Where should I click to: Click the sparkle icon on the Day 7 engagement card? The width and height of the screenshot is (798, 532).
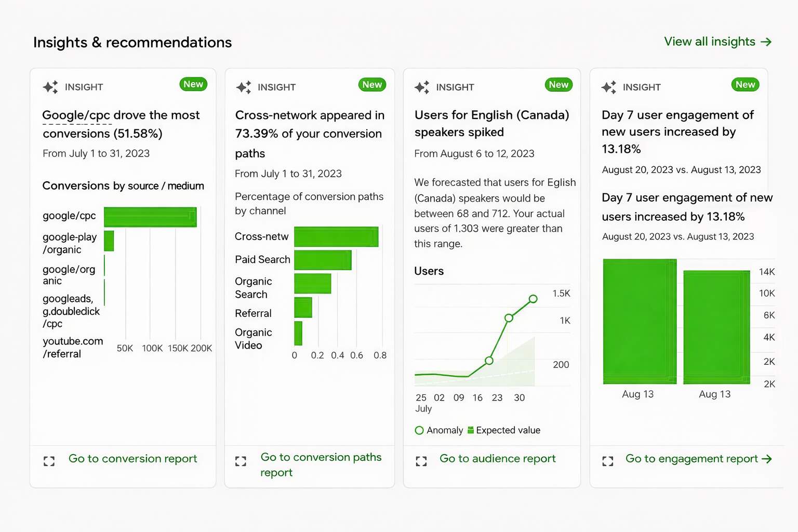point(608,87)
